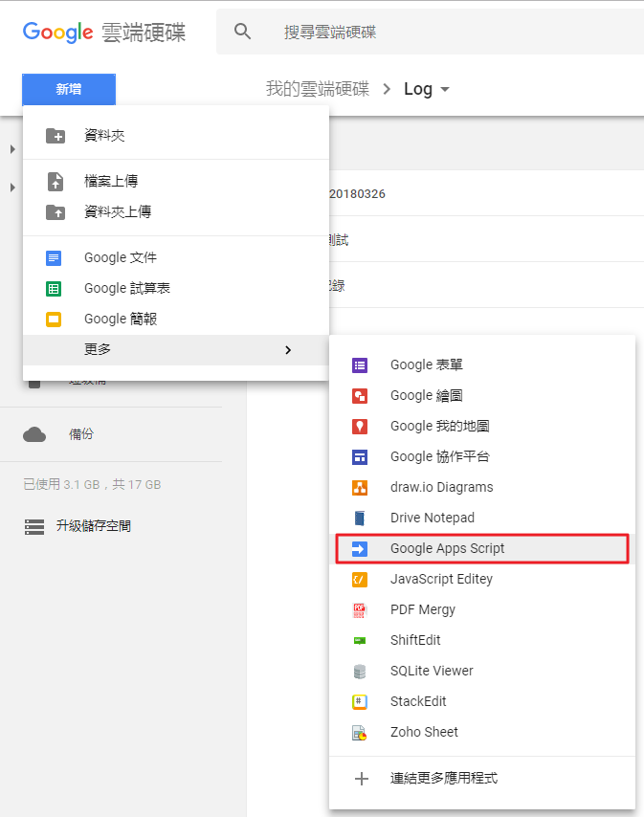Click the plus icon for connecting apps
Image resolution: width=644 pixels, height=817 pixels.
[x=362, y=779]
